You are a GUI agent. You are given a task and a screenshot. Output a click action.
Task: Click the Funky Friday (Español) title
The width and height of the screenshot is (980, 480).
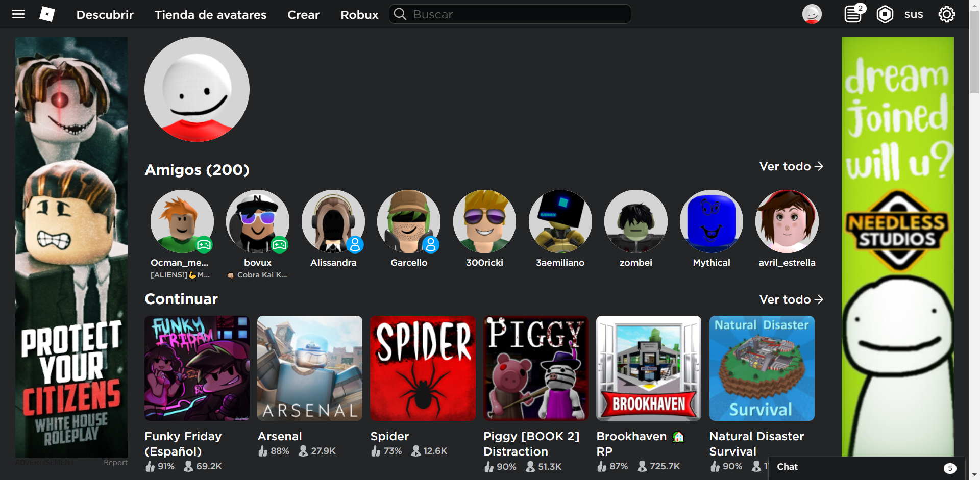(x=183, y=444)
